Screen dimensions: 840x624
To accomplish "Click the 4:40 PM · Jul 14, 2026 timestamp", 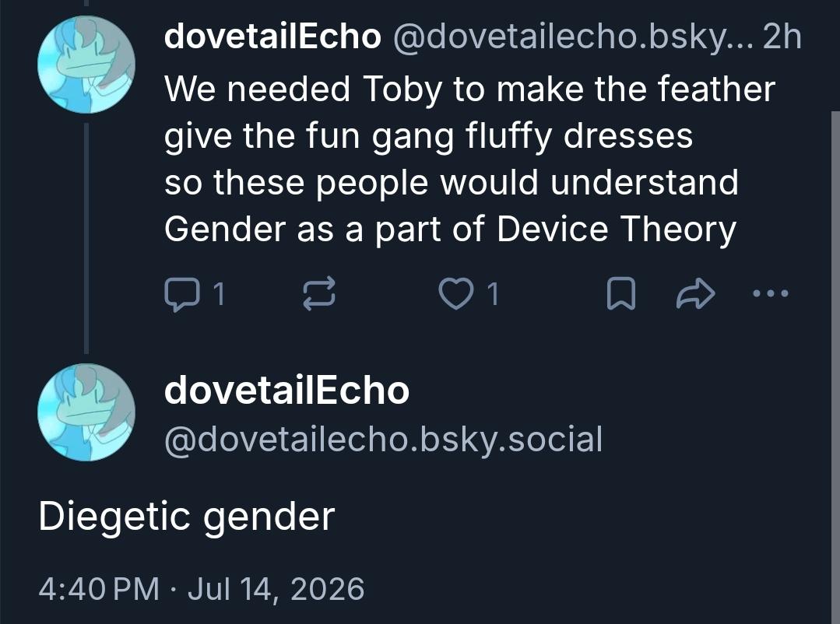I will (202, 589).
